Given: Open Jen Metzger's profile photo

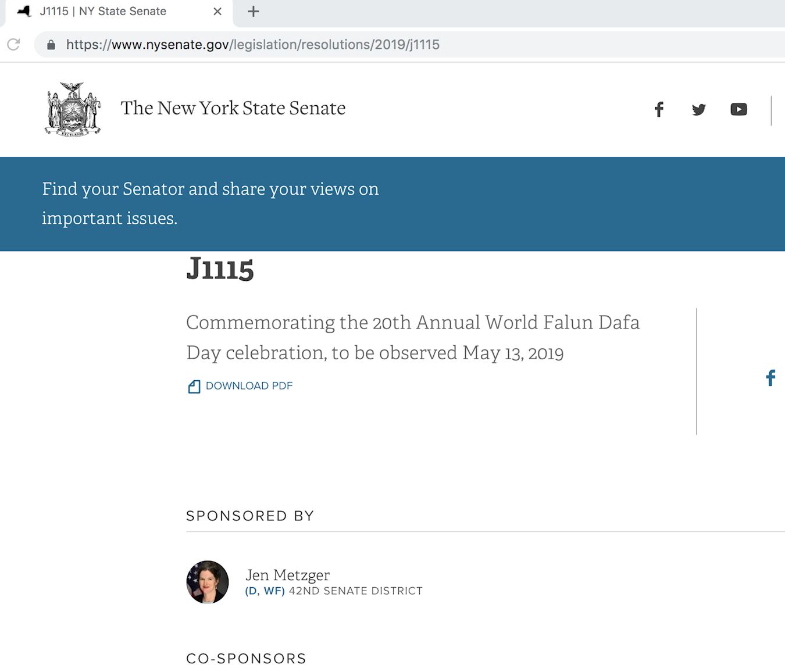Looking at the screenshot, I should (x=208, y=582).
